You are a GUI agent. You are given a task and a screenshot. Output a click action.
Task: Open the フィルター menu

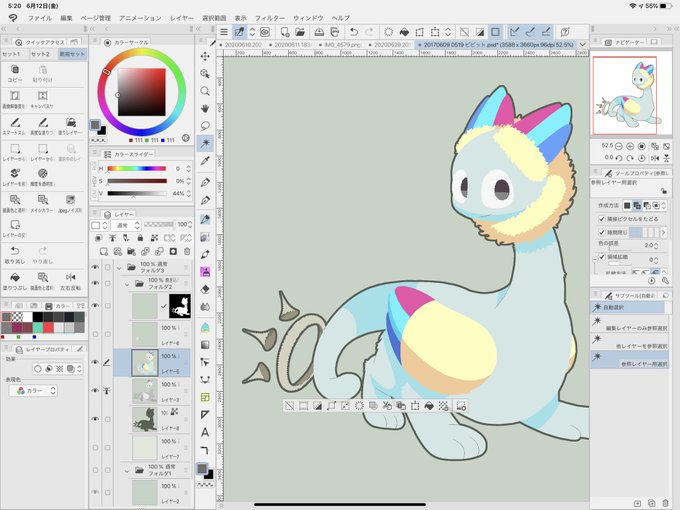click(x=270, y=18)
